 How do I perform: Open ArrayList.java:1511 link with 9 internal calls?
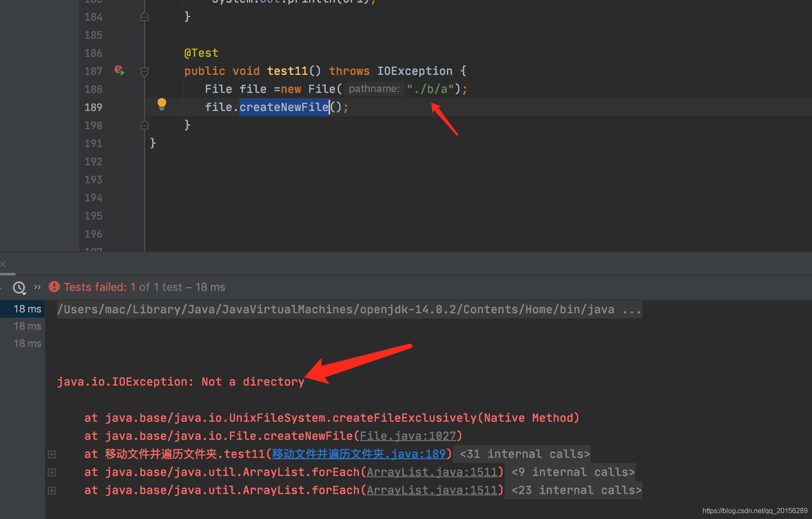point(432,472)
